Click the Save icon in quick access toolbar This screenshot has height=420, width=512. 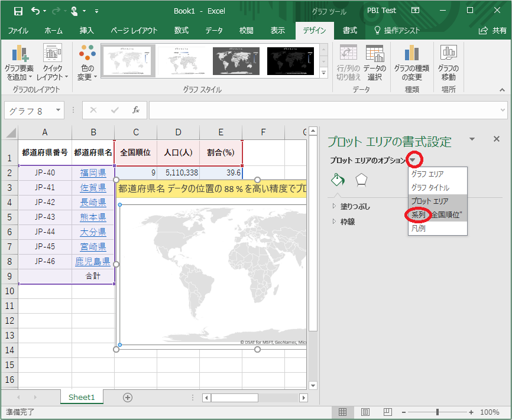point(18,11)
